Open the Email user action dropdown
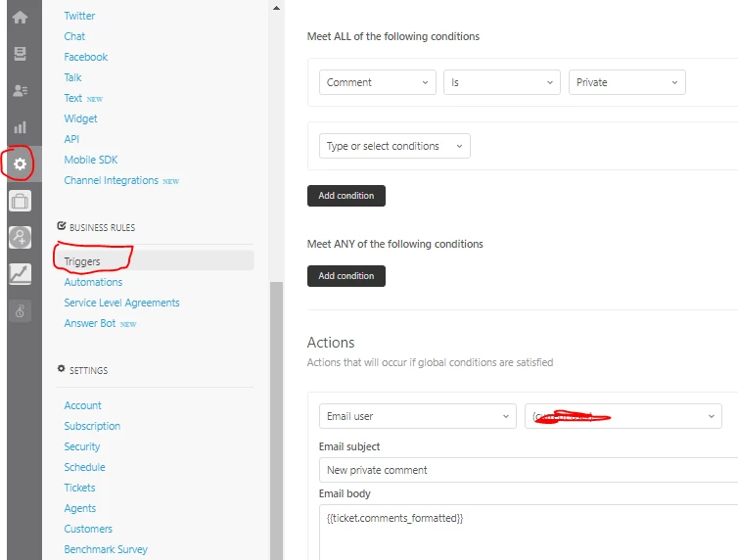Viewport: 738px width, 560px height. [418, 416]
